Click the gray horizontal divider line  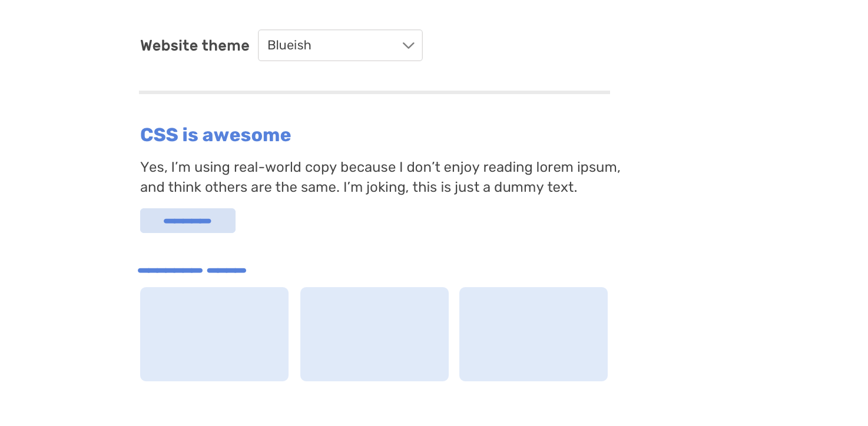375,92
